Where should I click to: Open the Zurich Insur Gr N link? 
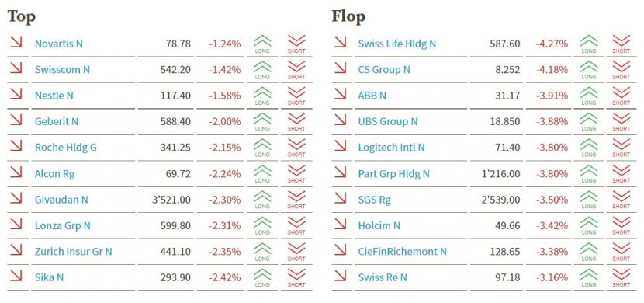(x=73, y=251)
